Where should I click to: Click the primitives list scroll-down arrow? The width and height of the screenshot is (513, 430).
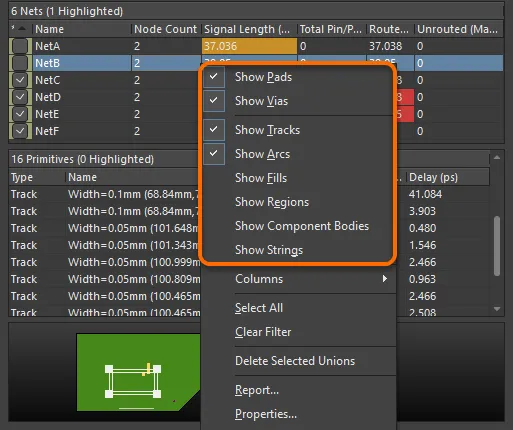[497, 309]
